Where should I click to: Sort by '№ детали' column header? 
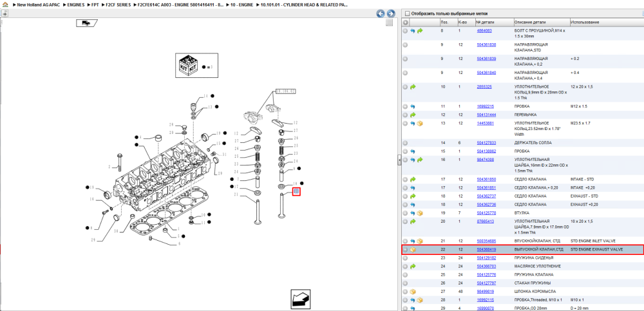(494, 22)
